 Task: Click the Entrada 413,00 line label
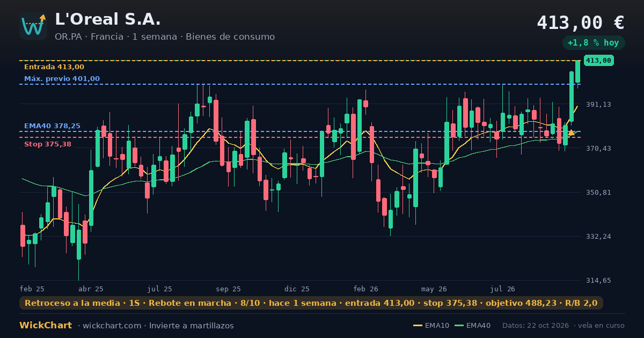click(54, 67)
